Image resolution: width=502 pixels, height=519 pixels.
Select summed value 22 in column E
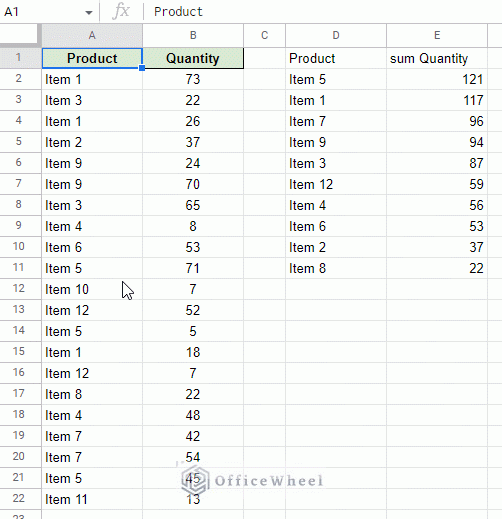[437, 268]
